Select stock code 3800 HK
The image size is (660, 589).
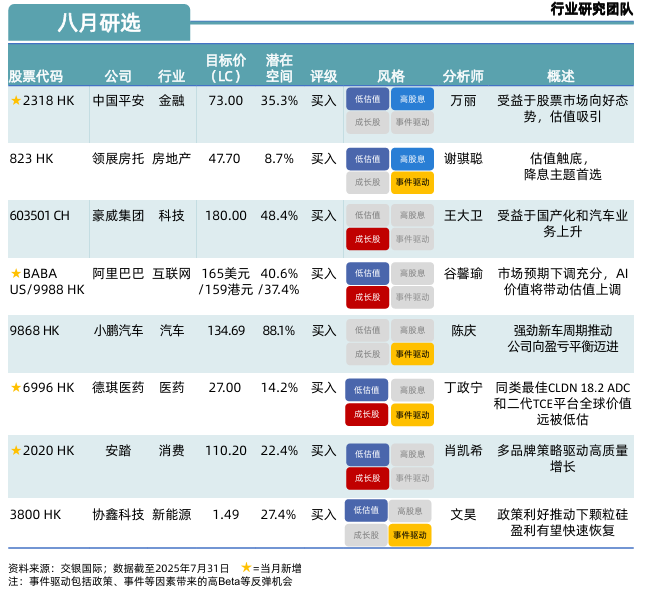(x=35, y=514)
